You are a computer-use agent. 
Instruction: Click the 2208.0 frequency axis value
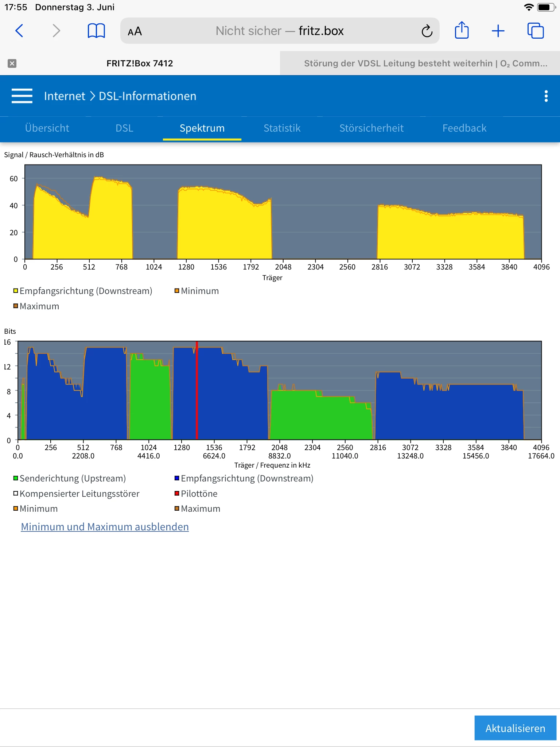click(83, 456)
